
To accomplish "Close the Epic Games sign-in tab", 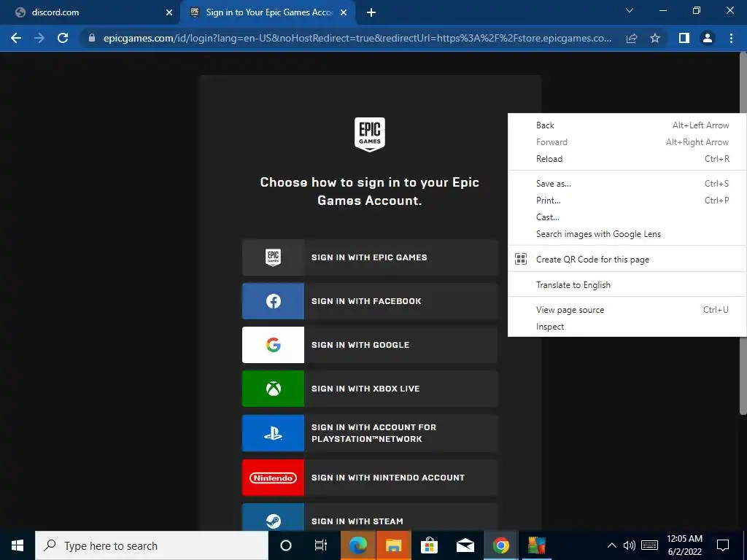I will tap(344, 13).
